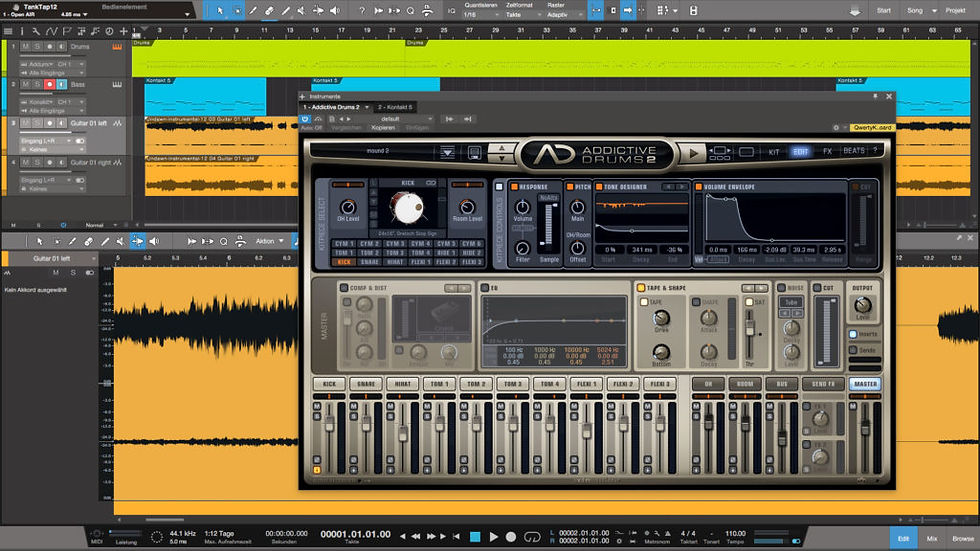Screen dimensions: 980x551
Task: Click the Stop button in transport bar
Action: (x=475, y=536)
